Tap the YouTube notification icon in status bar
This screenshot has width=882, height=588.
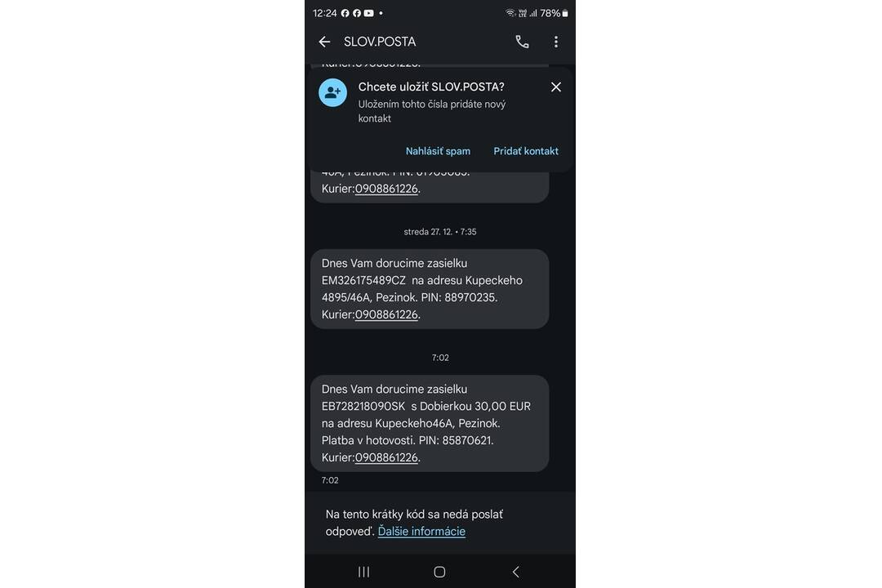(x=369, y=13)
